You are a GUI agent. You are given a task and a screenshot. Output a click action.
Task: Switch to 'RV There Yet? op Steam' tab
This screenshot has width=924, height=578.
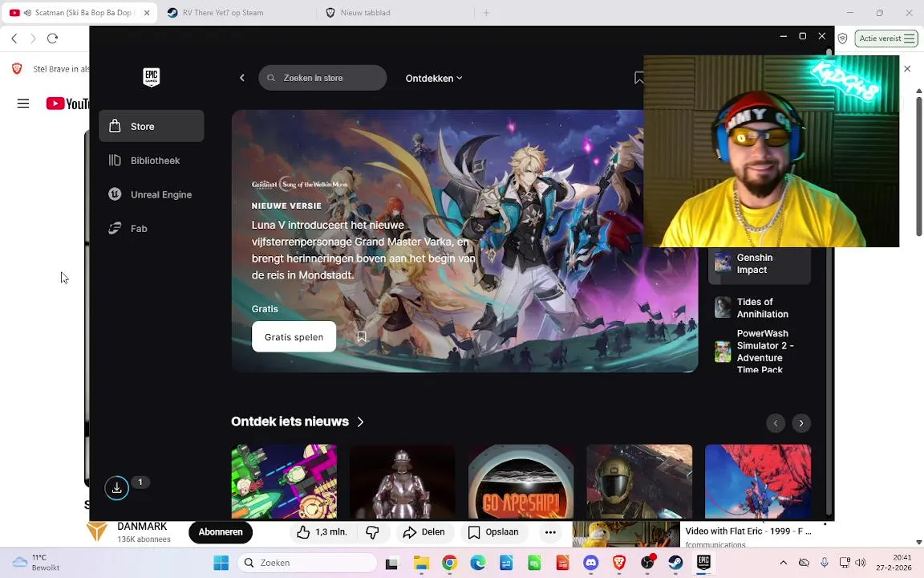point(223,12)
